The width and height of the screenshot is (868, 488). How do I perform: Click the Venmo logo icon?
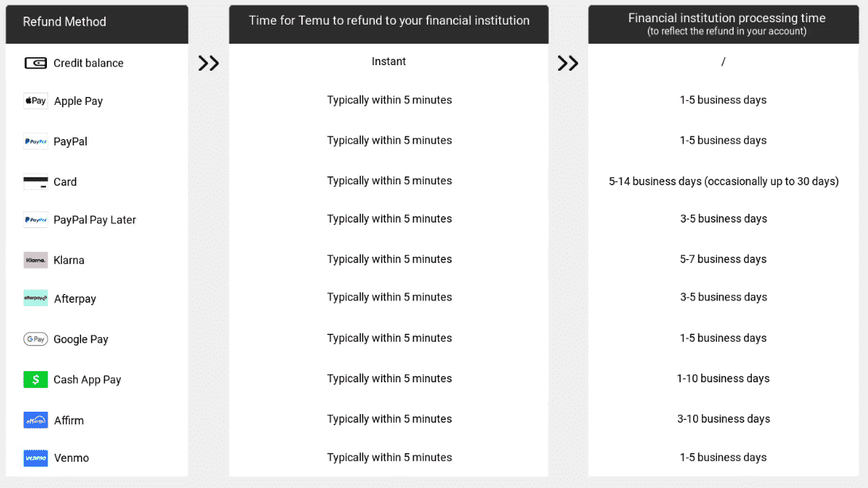point(36,458)
